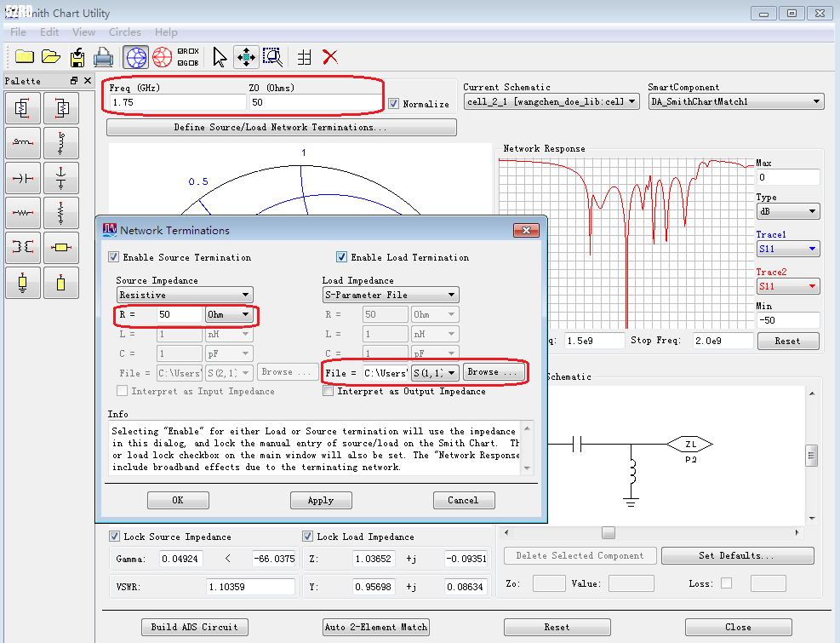
Task: Uncheck Enable Load Termination
Action: [x=341, y=257]
